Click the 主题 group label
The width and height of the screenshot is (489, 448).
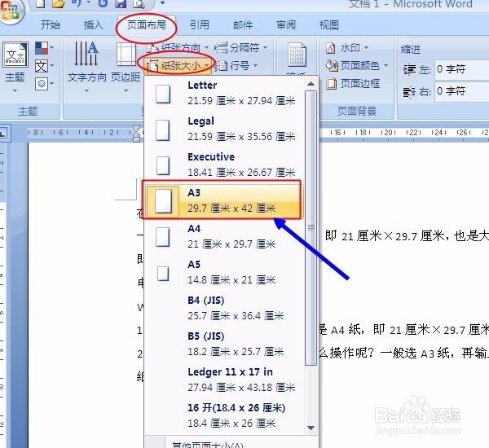pyautogui.click(x=28, y=112)
